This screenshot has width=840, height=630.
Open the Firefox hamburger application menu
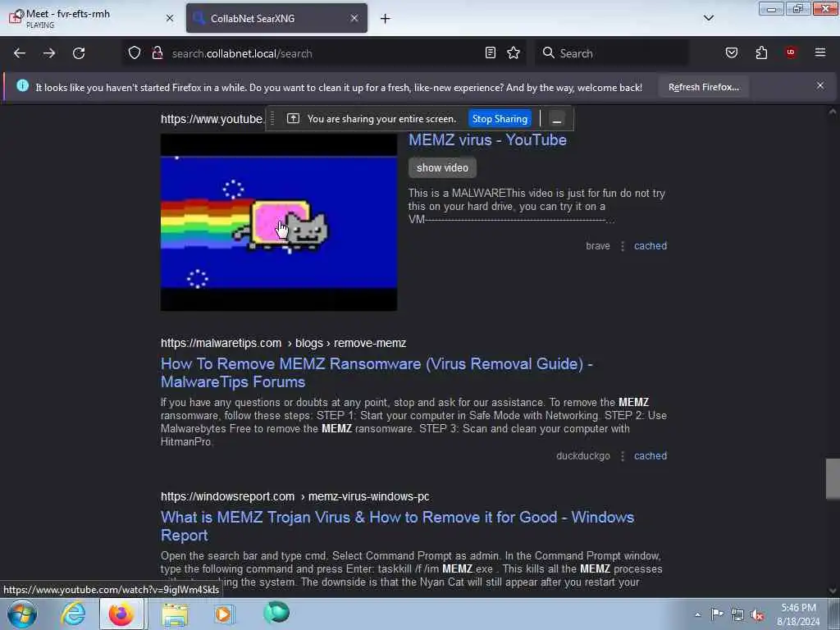820,52
